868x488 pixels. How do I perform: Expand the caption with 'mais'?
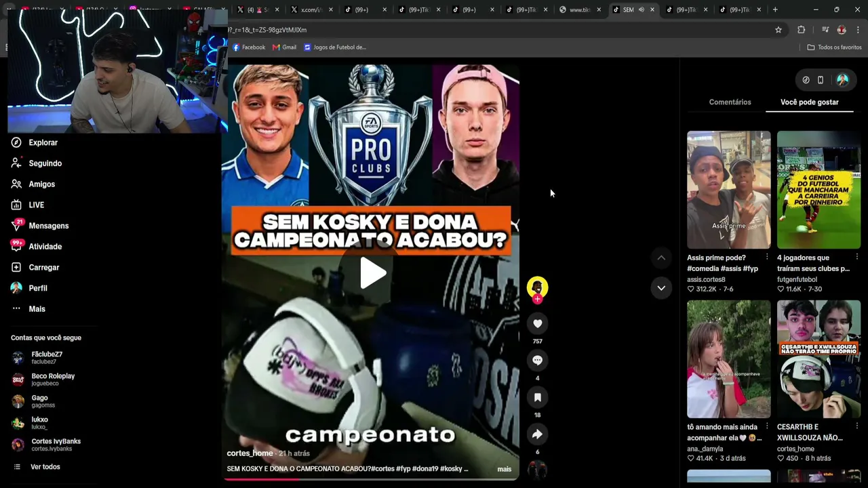click(x=504, y=469)
